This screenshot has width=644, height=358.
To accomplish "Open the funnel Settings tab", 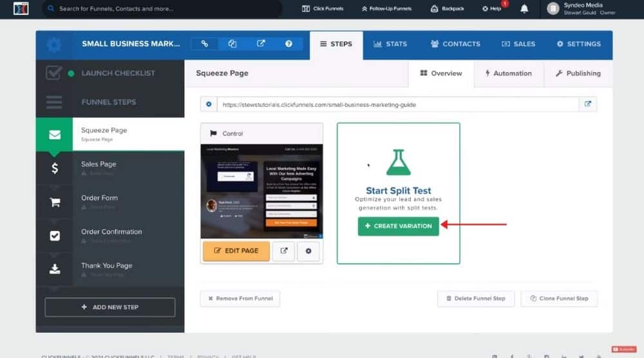I will tap(579, 44).
